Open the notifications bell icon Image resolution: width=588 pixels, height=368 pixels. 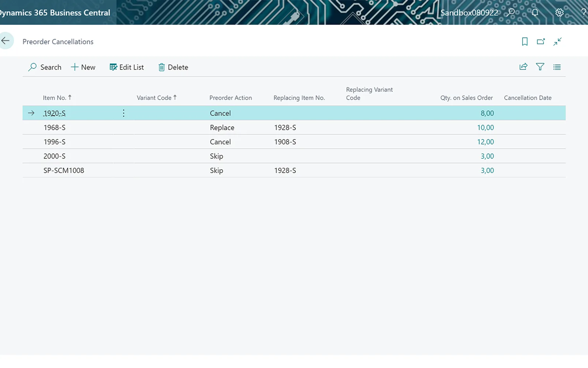click(x=535, y=13)
